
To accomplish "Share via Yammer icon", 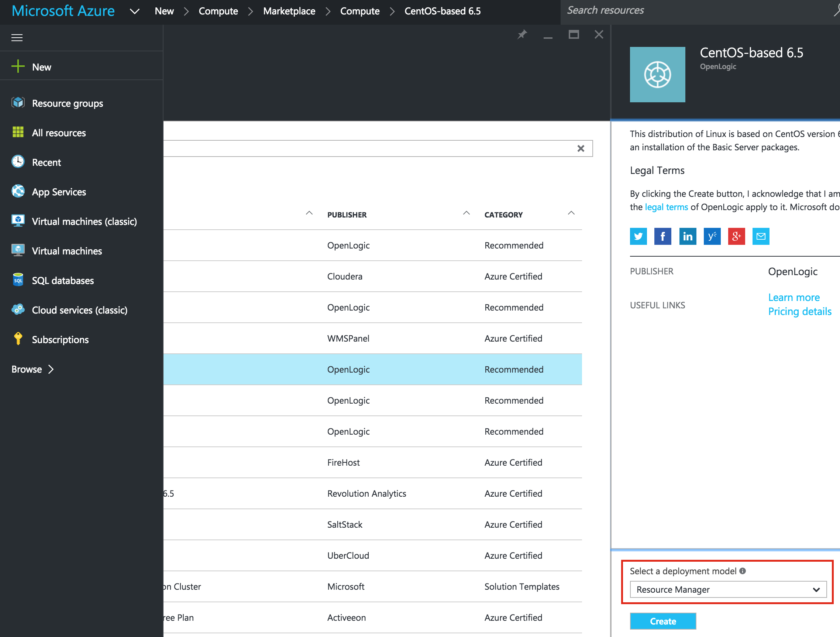I will (712, 236).
